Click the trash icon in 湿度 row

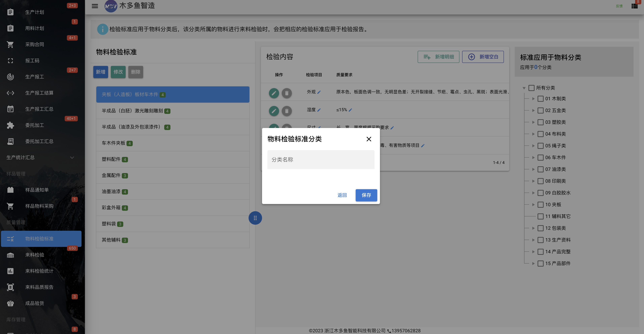[x=287, y=111]
